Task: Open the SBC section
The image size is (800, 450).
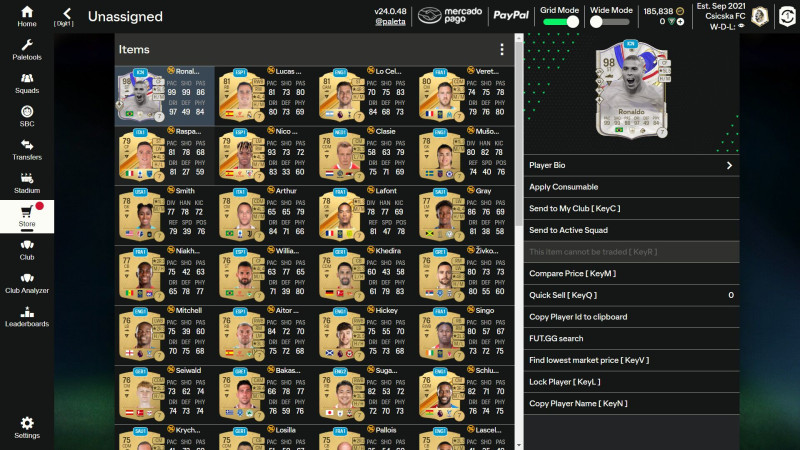Action: tap(27, 116)
